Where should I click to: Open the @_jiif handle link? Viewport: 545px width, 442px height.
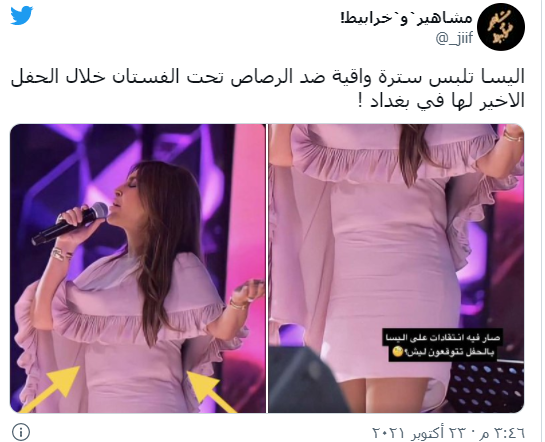pyautogui.click(x=454, y=38)
